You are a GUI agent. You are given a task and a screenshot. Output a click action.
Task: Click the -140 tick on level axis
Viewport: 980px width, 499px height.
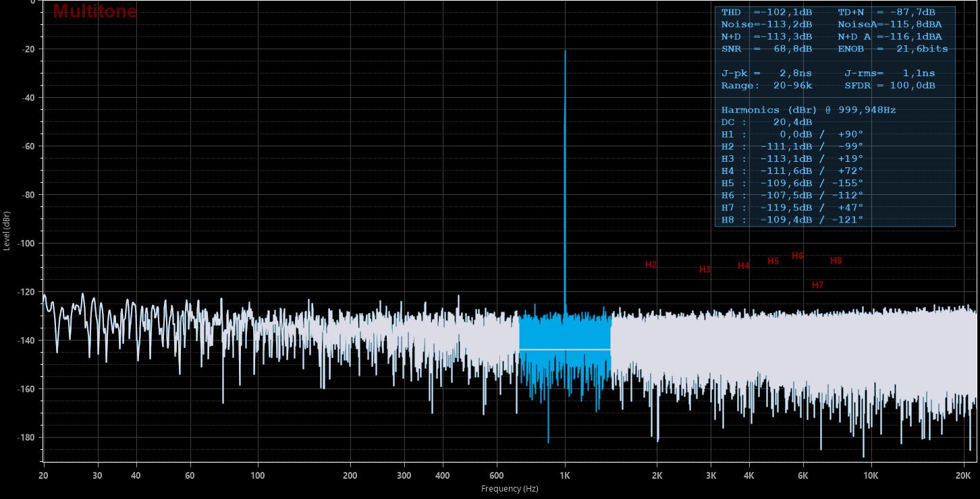[26, 341]
